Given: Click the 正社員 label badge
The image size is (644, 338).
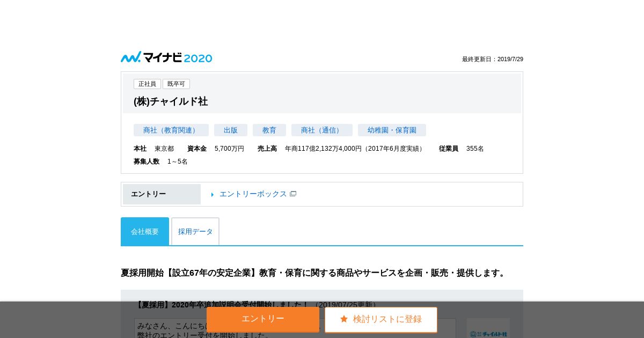Looking at the screenshot, I should point(147,84).
